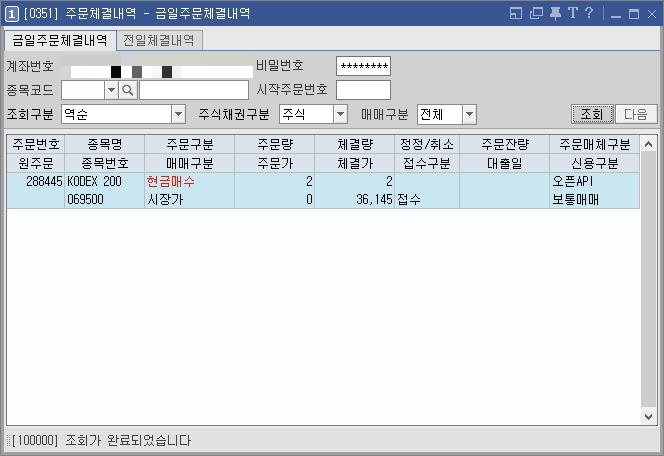The image size is (664, 456).
Task: Click the 주문잔량 column header
Action: click(x=505, y=144)
